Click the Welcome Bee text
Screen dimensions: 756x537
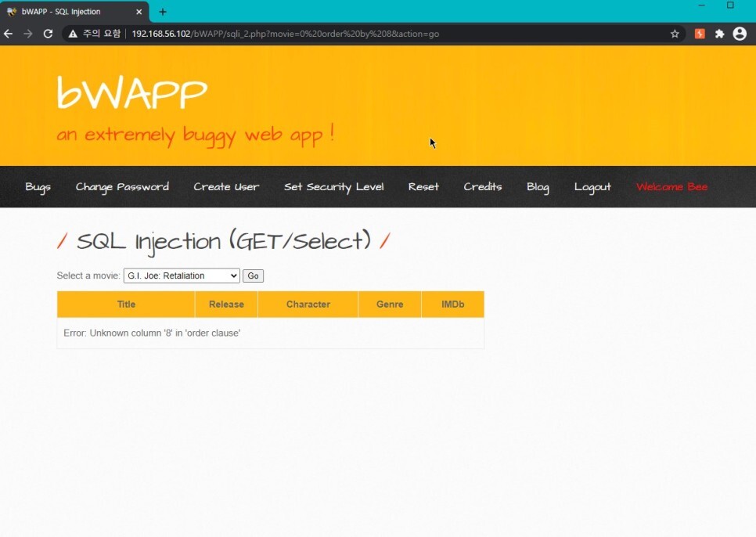[671, 187]
